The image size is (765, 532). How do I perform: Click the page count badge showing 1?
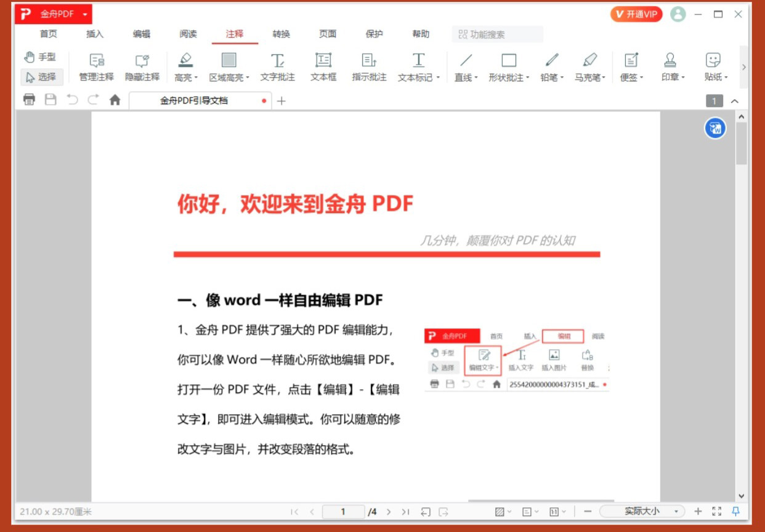[x=714, y=101]
